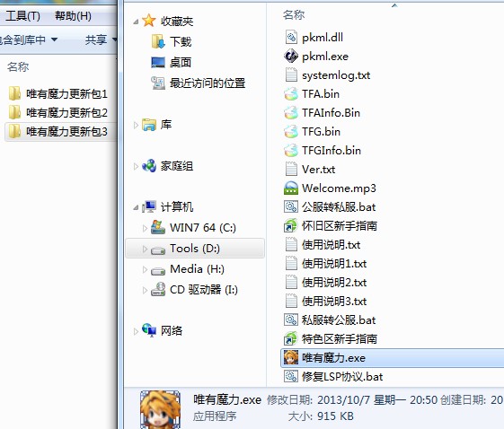Select the 使用说明1.txt file name

[334, 264]
